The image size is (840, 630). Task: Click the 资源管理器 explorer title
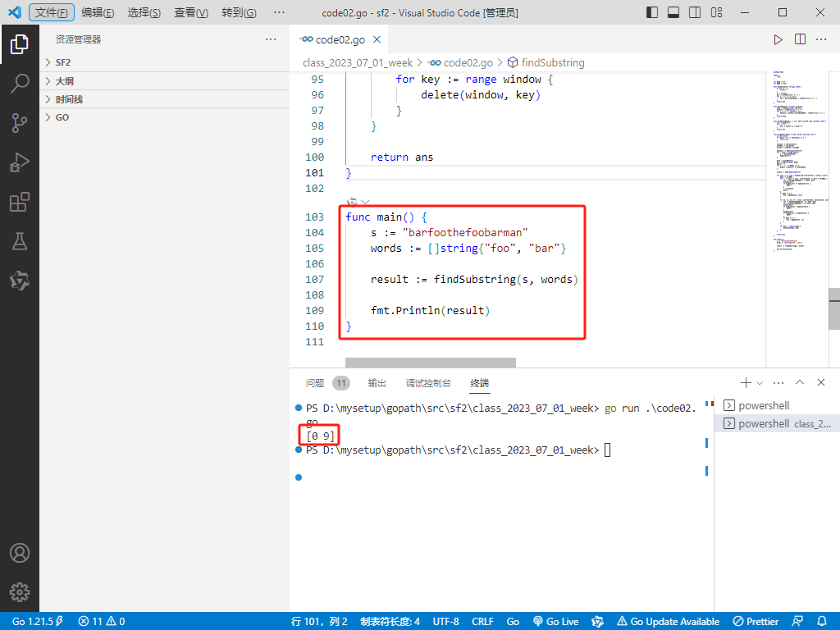[78, 39]
